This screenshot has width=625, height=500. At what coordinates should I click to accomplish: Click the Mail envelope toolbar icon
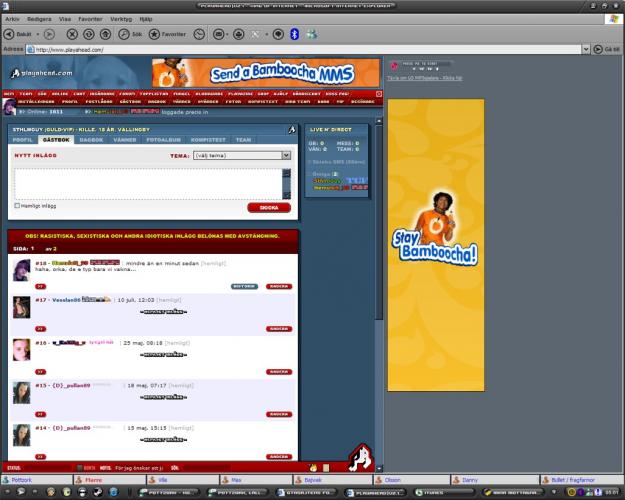coord(218,34)
